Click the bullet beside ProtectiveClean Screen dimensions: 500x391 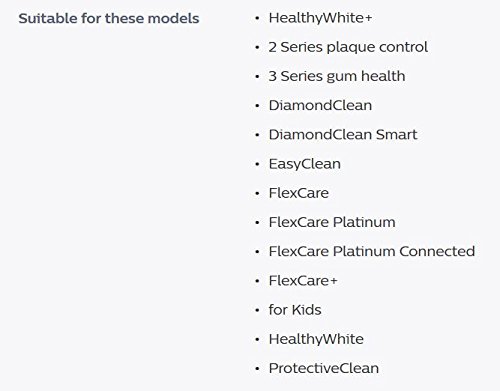(257, 369)
